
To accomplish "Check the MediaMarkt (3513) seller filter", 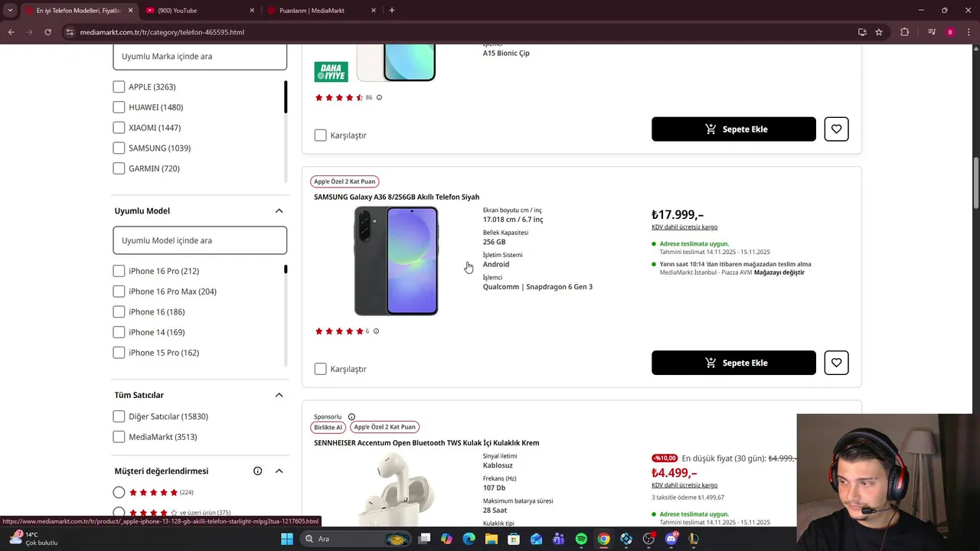I will tap(119, 437).
